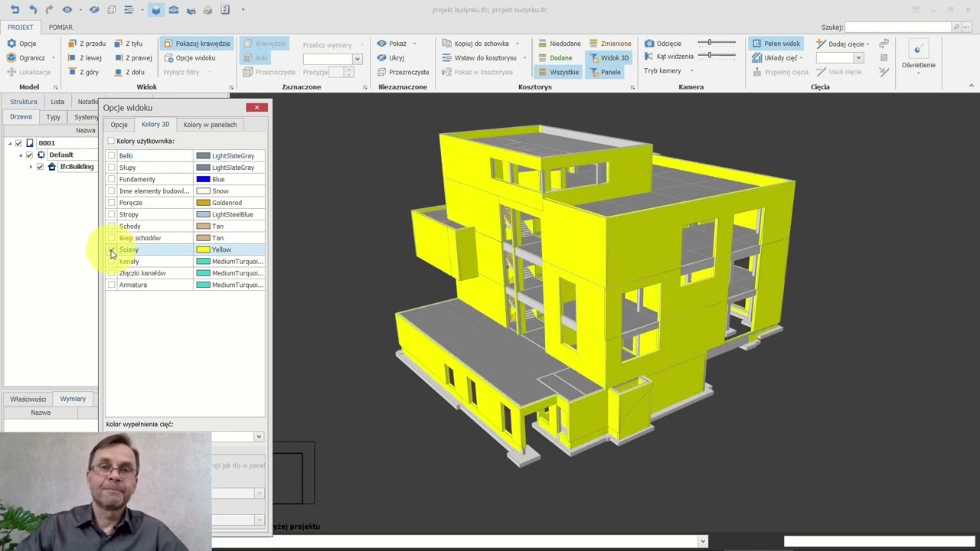Screen dimensions: 980x551
Task: Click Ukryj for unselected elements
Action: (390, 57)
